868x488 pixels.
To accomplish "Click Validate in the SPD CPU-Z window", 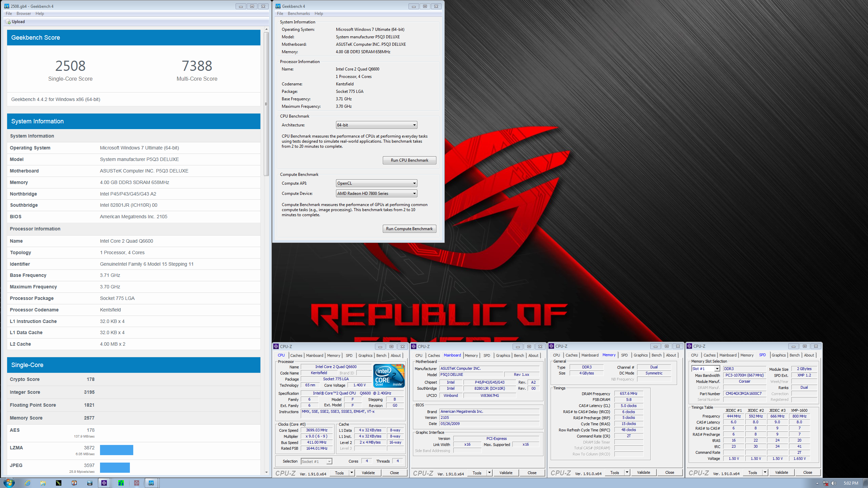I will click(x=782, y=472).
